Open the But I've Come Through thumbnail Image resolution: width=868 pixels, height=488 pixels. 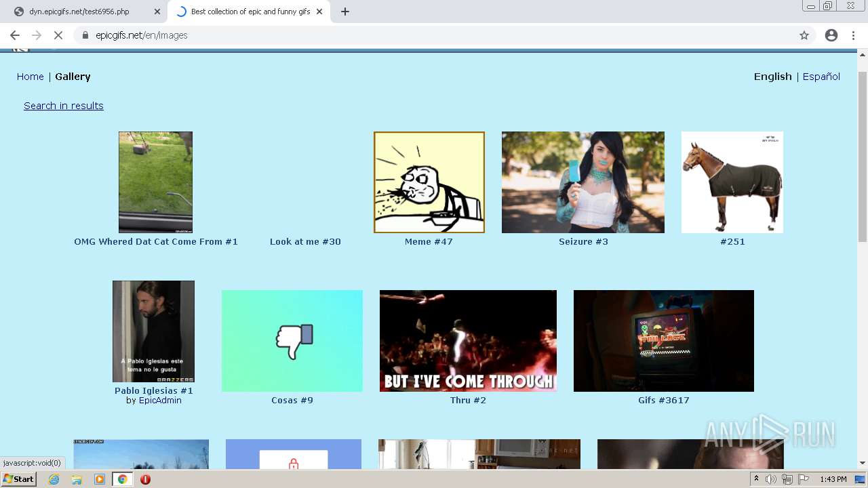(468, 341)
